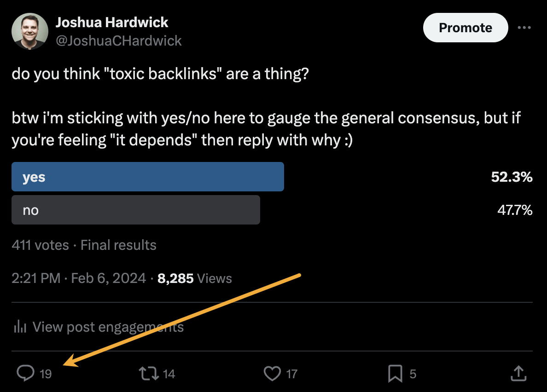Open the @JoshuaCHardwick handle link
This screenshot has height=392, width=547.
tap(119, 41)
